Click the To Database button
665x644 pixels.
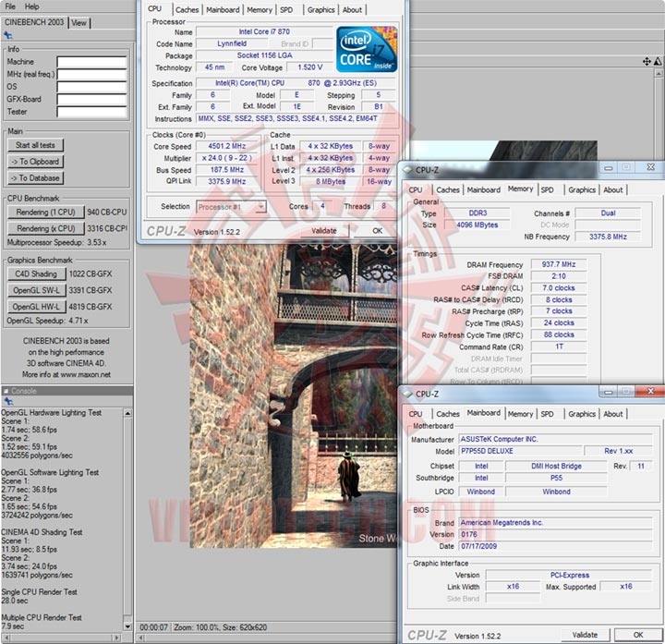(36, 178)
